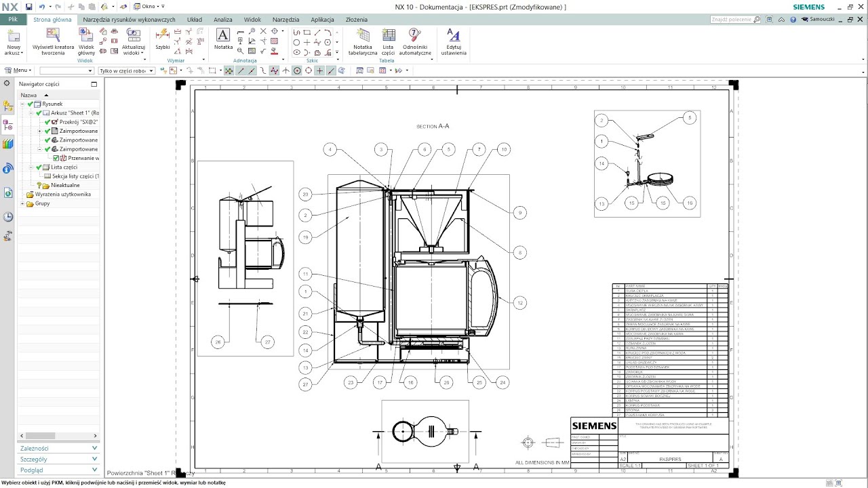
Task: Switch to the Aplikacja tab
Action: 322,20
